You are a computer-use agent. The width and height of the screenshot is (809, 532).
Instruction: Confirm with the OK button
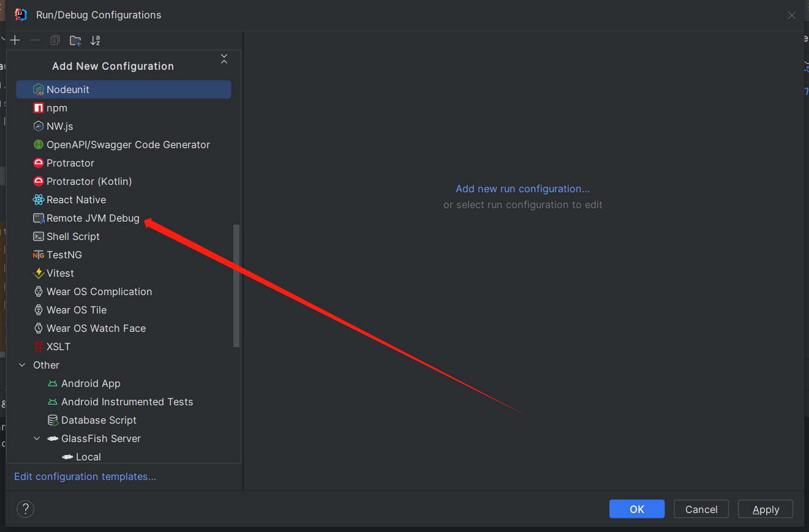[637, 509]
